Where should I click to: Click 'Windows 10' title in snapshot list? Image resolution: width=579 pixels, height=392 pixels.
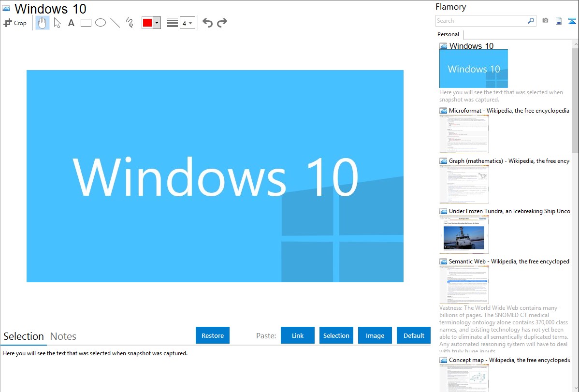(x=471, y=46)
